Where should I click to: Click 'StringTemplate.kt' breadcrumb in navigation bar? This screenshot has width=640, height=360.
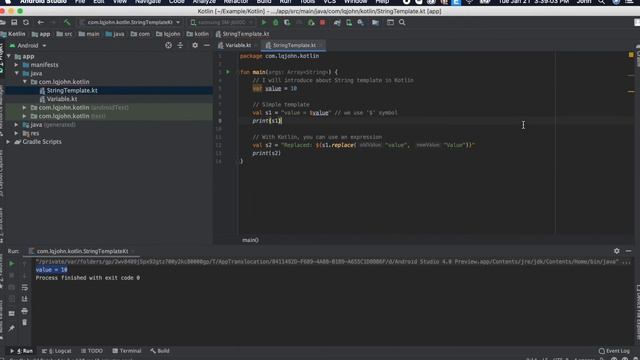[242, 34]
